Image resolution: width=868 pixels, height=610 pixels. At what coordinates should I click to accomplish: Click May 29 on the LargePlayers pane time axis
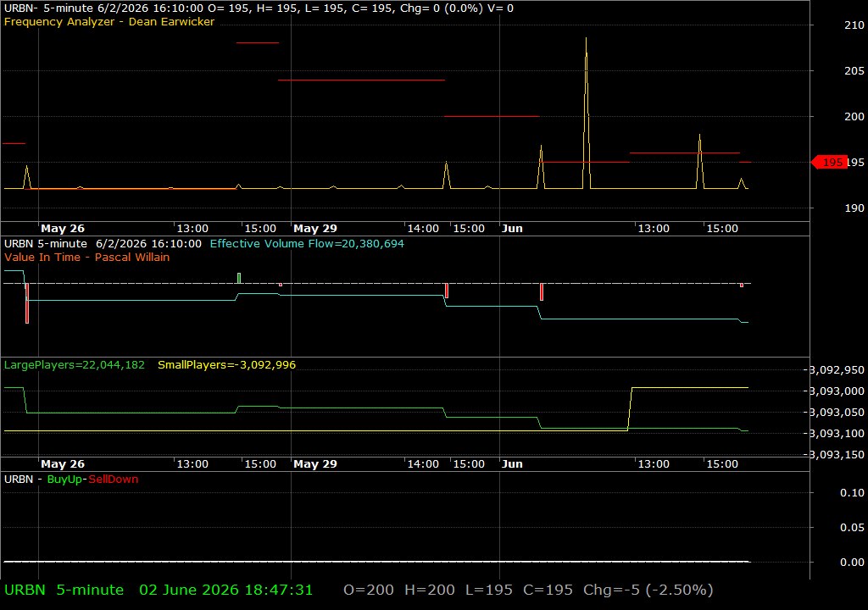pyautogui.click(x=315, y=464)
